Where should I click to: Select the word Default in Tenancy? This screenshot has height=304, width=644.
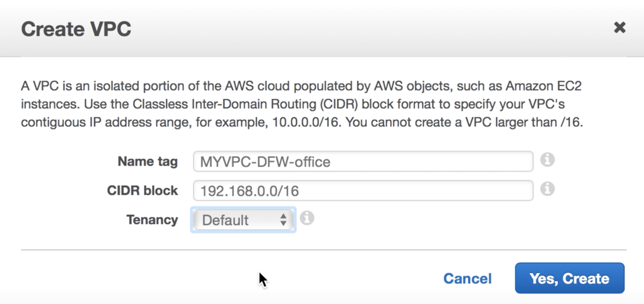tap(225, 220)
